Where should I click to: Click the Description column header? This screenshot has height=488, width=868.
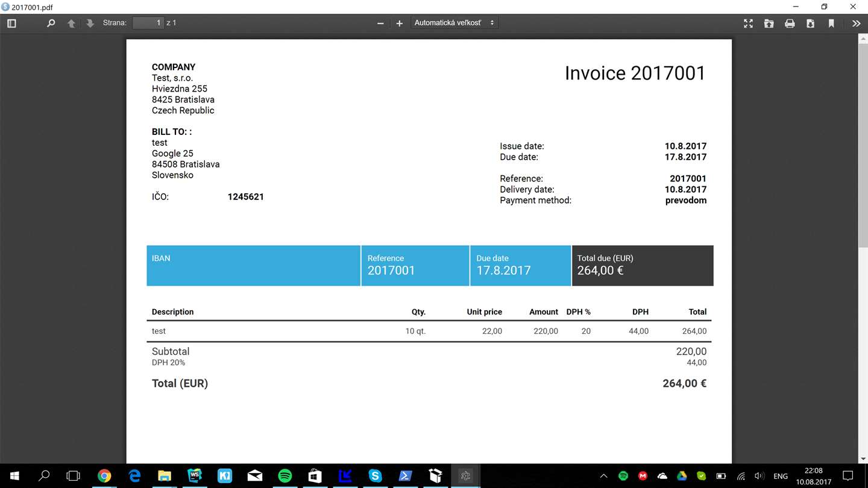point(173,311)
